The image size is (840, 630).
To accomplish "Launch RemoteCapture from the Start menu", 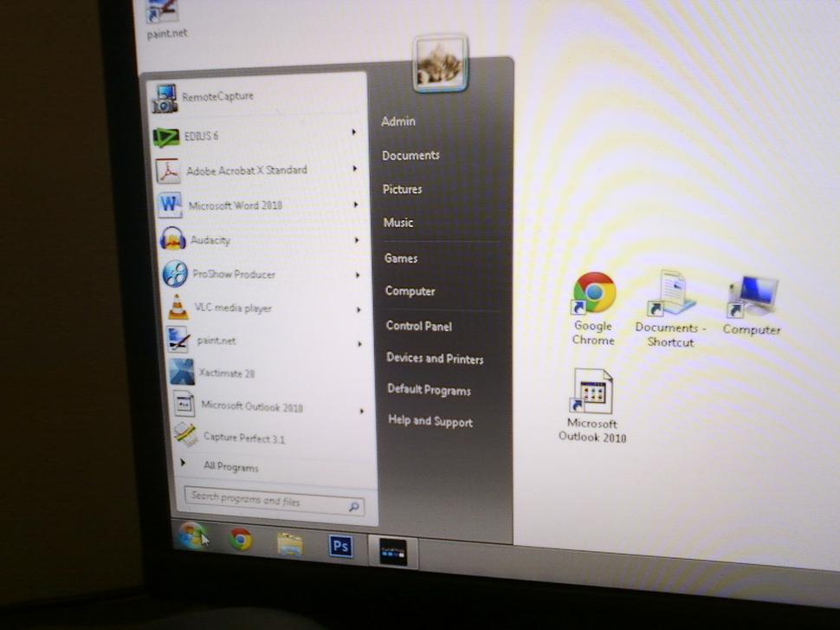I will [x=216, y=97].
